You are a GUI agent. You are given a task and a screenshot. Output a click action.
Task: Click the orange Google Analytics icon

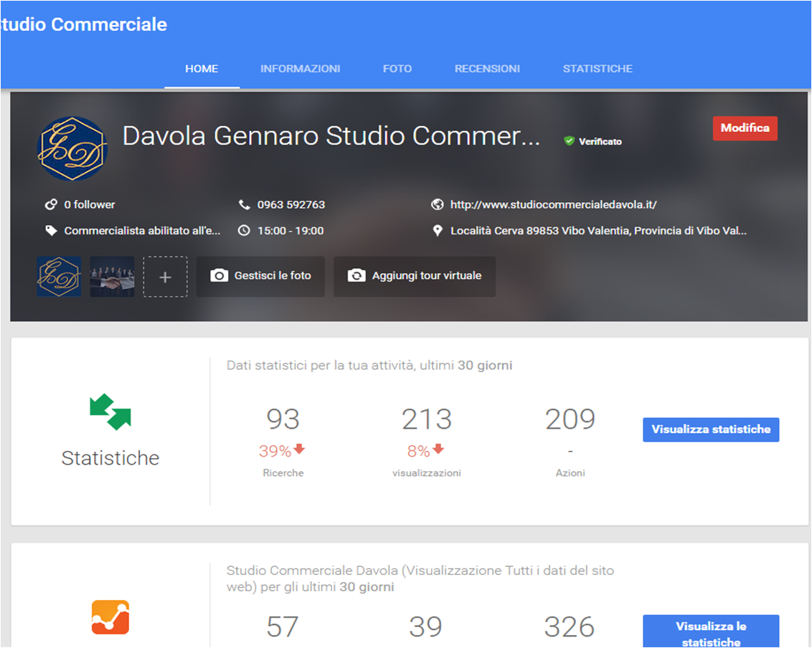pyautogui.click(x=110, y=617)
